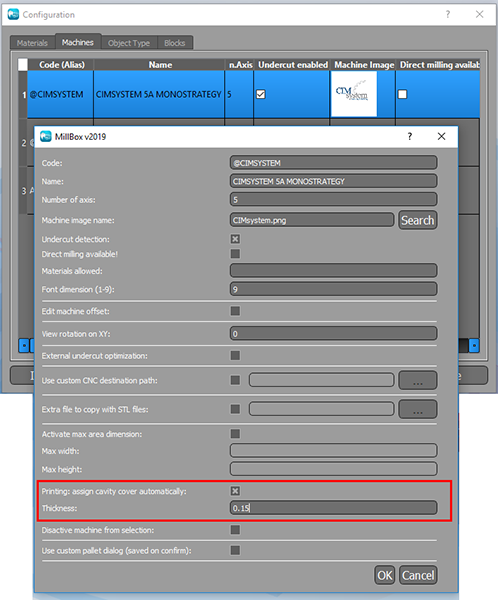The width and height of the screenshot is (498, 600).
Task: Click the Name input field
Action: (x=333, y=181)
